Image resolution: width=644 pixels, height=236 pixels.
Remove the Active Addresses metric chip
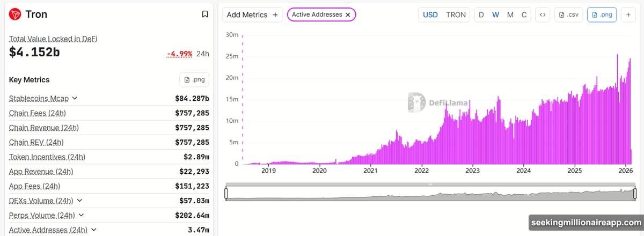[x=348, y=15]
